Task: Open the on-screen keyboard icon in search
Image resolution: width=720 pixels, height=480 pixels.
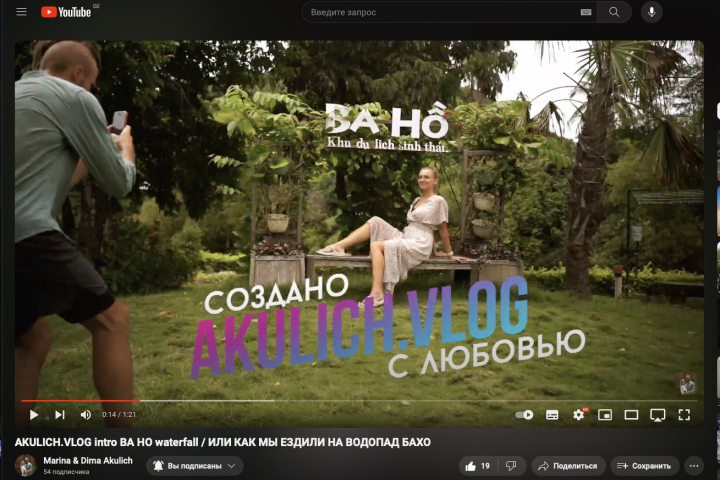Action: point(585,12)
